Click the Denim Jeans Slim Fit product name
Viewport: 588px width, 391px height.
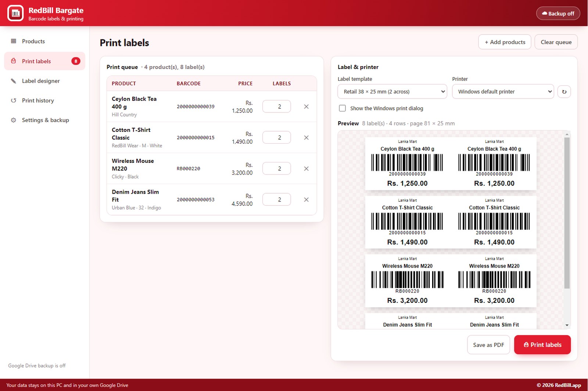pyautogui.click(x=135, y=196)
